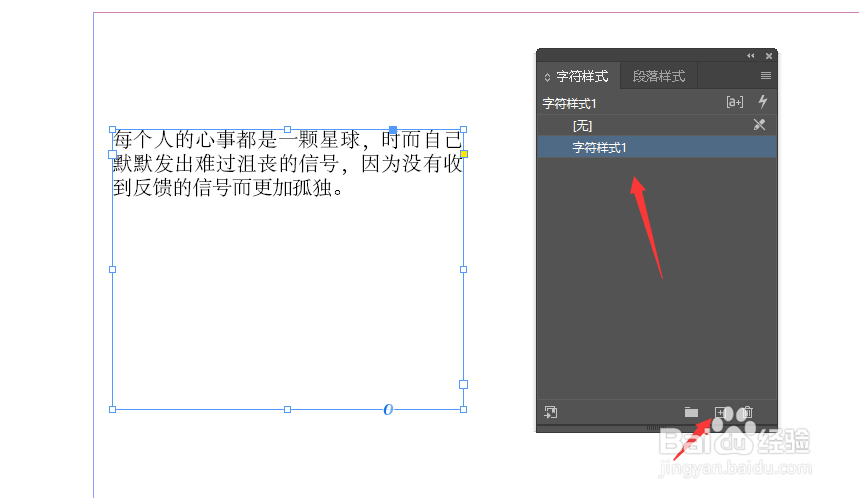Screen dimensions: 859x498
Task: Open Quick Apply lightning bolt icon
Action: tap(763, 101)
